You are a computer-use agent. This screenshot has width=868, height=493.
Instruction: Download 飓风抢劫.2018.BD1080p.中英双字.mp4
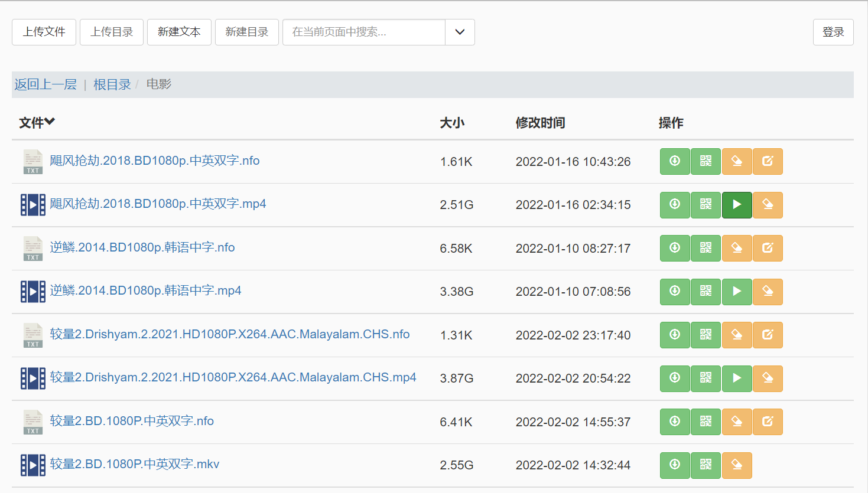pos(675,205)
